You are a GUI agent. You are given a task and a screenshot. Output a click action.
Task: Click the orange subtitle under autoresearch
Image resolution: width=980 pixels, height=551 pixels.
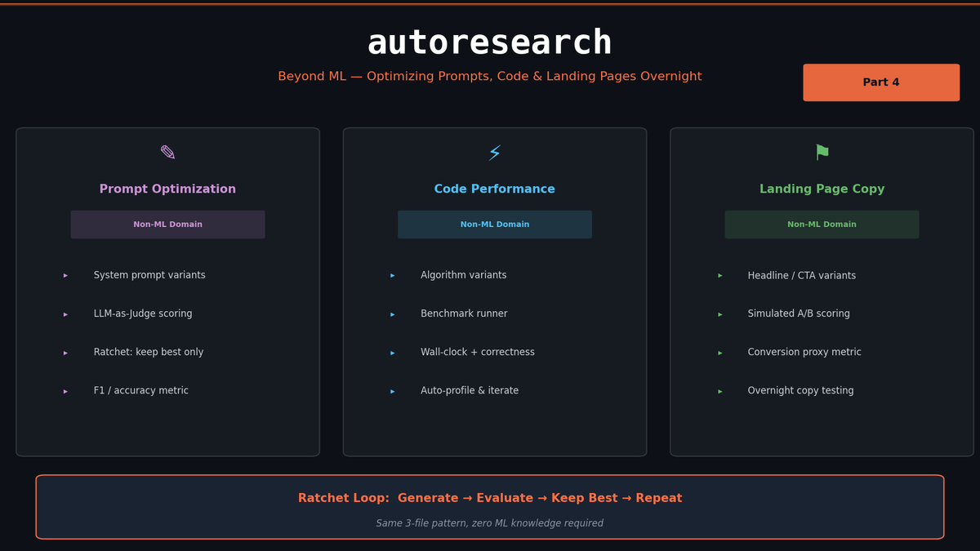(490, 76)
